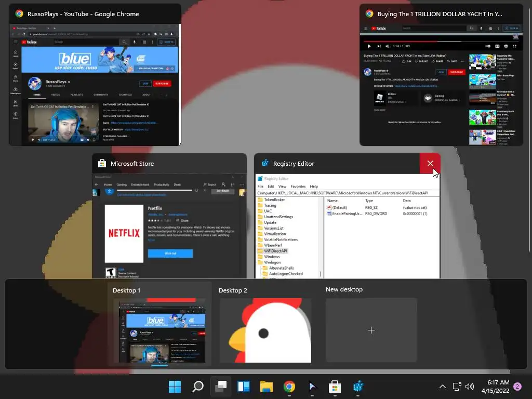Switch to the Desktop 2 chicken thumbnail
The width and height of the screenshot is (532, 399).
(265, 330)
